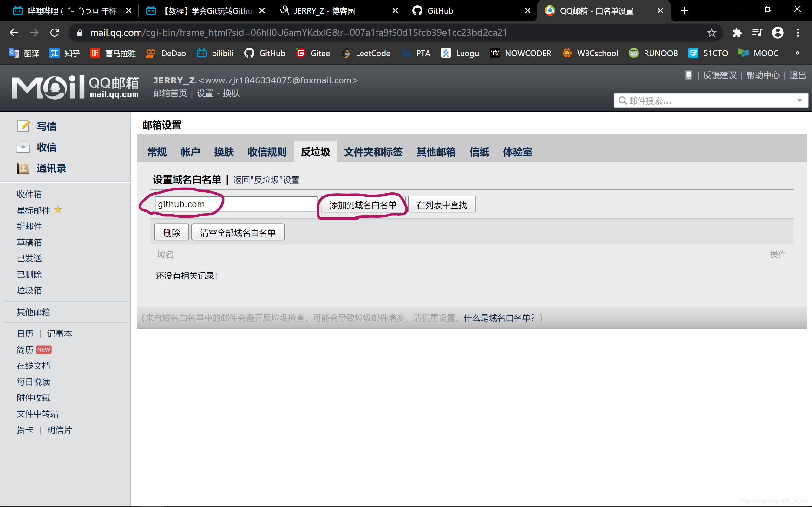Open the media control playlist icon
Screen dimensions: 812x507
(757, 33)
